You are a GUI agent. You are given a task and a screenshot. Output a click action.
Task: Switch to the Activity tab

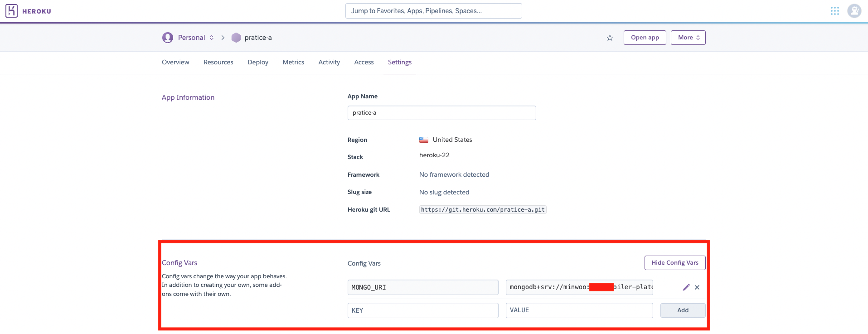329,62
